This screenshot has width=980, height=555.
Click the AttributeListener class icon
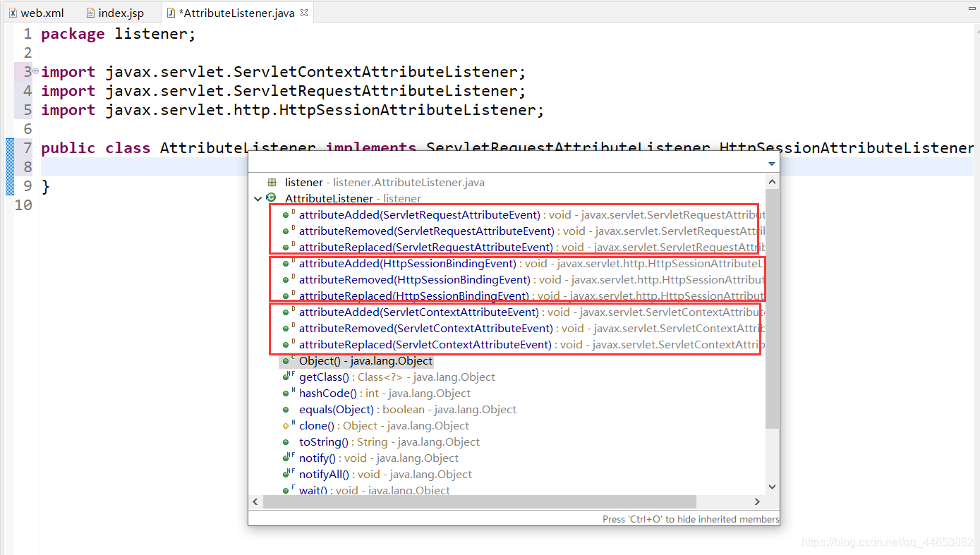[x=271, y=198]
